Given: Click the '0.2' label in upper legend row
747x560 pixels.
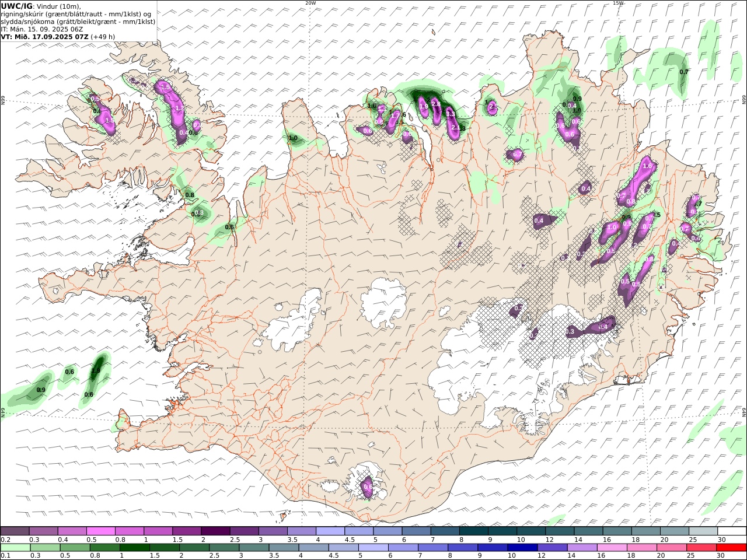Looking at the screenshot, I should [5, 540].
